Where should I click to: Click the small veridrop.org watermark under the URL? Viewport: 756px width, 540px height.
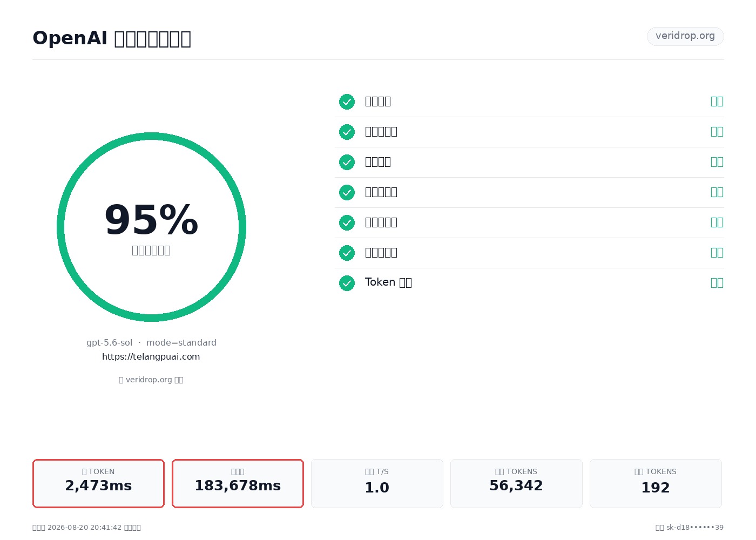[151, 380]
